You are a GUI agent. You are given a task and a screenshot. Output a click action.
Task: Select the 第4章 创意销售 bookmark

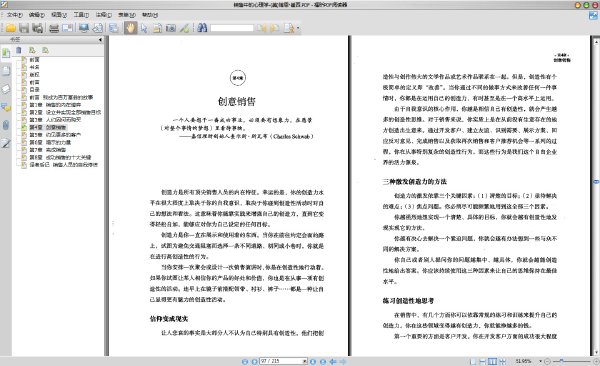tap(48, 127)
